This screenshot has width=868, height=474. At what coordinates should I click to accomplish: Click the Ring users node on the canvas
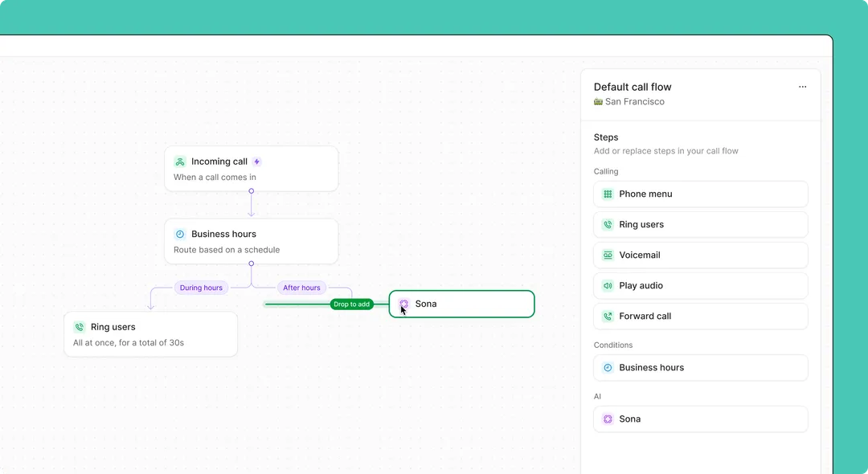[x=150, y=333]
